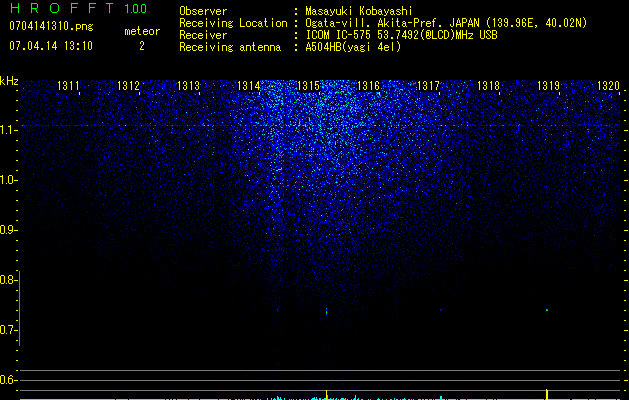The image size is (629, 400).
Task: Click the faint echo dot below 1315
Action: coord(326,311)
